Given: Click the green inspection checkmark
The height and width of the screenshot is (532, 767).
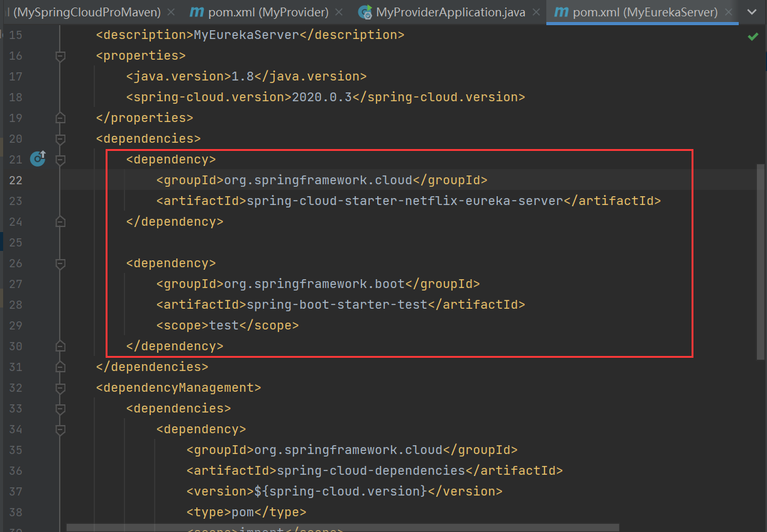Looking at the screenshot, I should point(753,36).
